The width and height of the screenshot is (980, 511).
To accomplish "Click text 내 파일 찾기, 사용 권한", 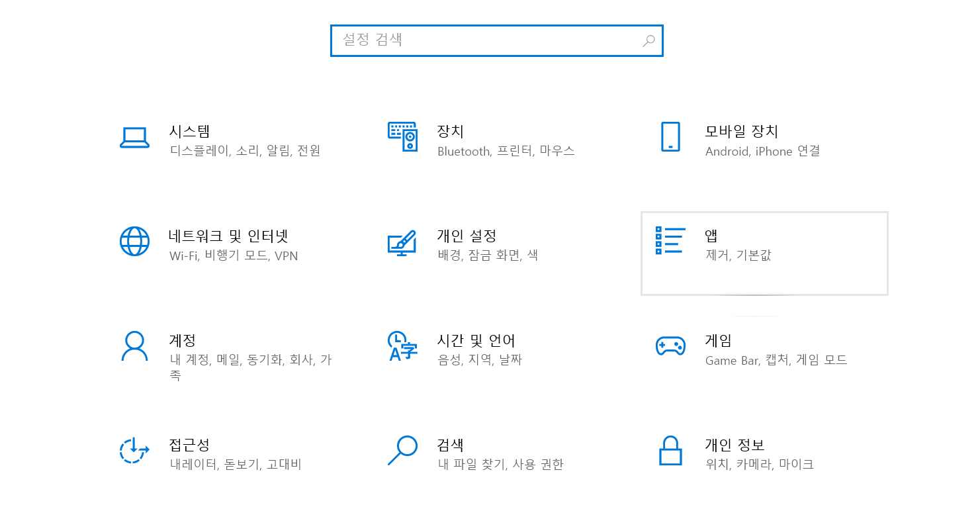I will click(501, 465).
